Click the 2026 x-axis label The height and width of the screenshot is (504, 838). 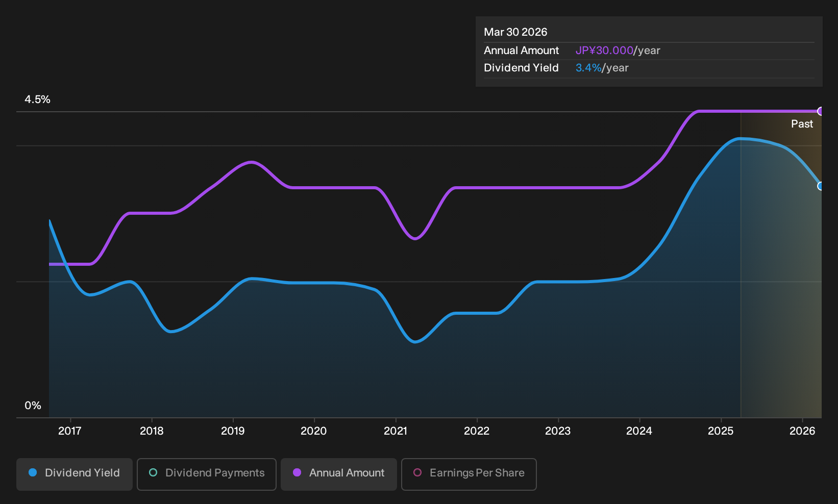[802, 431]
